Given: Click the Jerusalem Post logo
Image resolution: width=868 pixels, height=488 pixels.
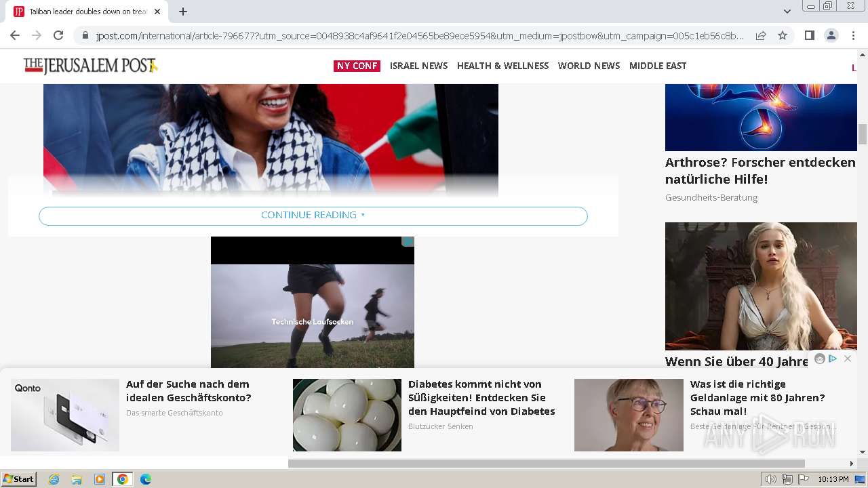Looking at the screenshot, I should click(x=90, y=66).
